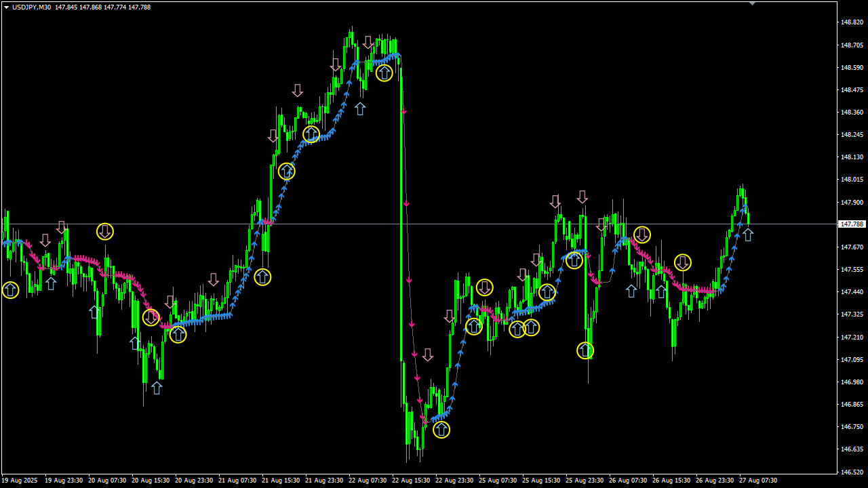Image resolution: width=868 pixels, height=488 pixels.
Task: Click the 147.774 low value in title
Action: coord(115,7)
